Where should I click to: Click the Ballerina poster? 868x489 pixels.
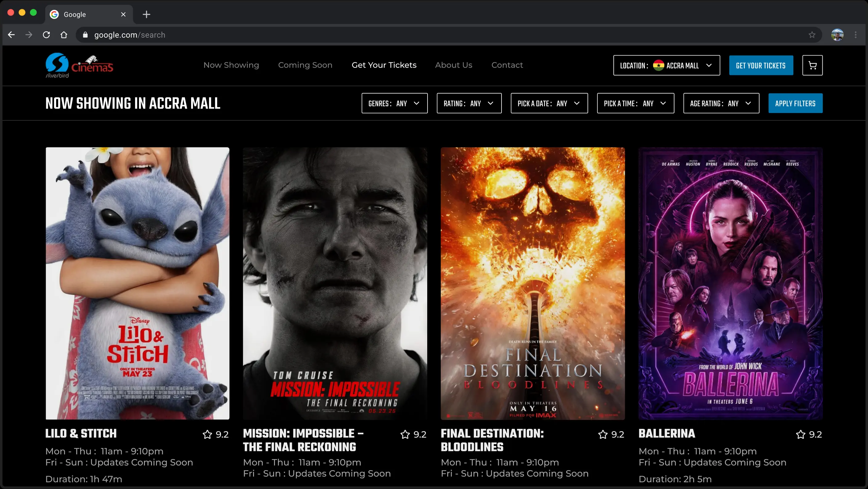[731, 283]
